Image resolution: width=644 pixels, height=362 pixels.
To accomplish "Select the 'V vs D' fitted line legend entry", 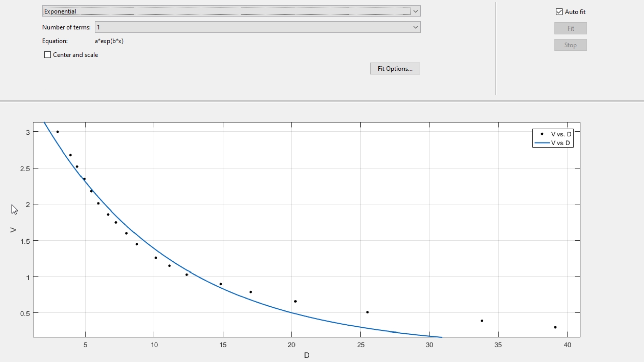I will [x=560, y=143].
